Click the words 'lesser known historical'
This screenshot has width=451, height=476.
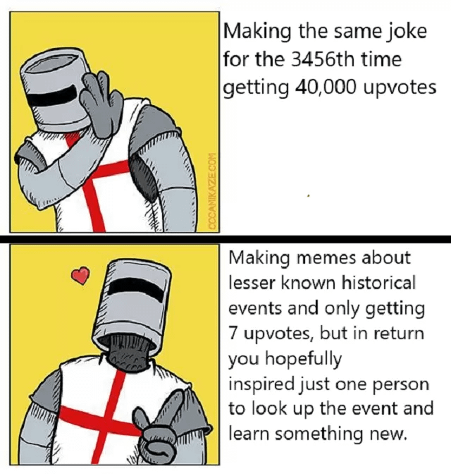pyautogui.click(x=321, y=283)
